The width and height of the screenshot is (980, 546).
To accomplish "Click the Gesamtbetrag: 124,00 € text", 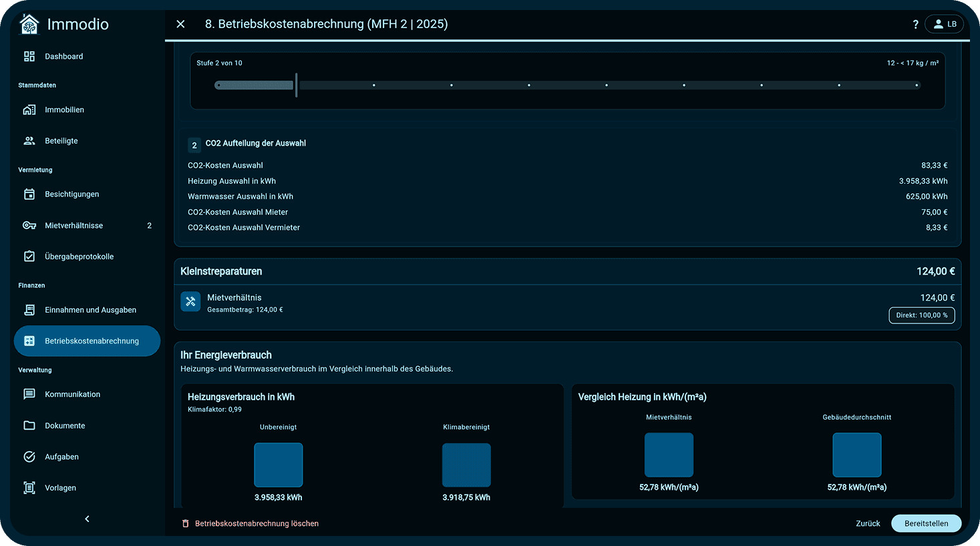I will 245,310.
